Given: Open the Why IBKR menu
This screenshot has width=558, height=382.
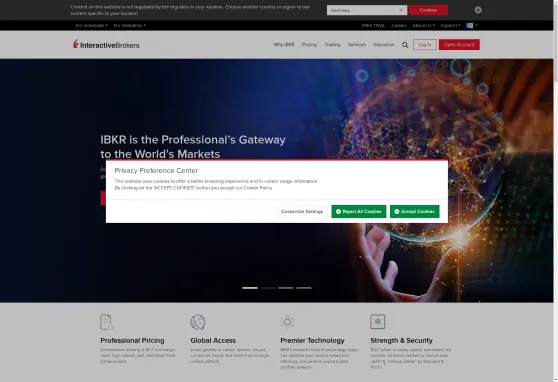Looking at the screenshot, I should tap(284, 45).
